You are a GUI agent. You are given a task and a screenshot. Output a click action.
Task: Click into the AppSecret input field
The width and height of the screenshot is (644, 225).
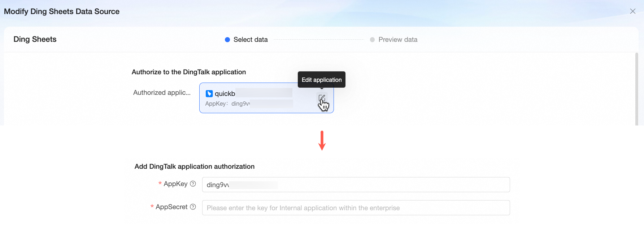(x=356, y=208)
